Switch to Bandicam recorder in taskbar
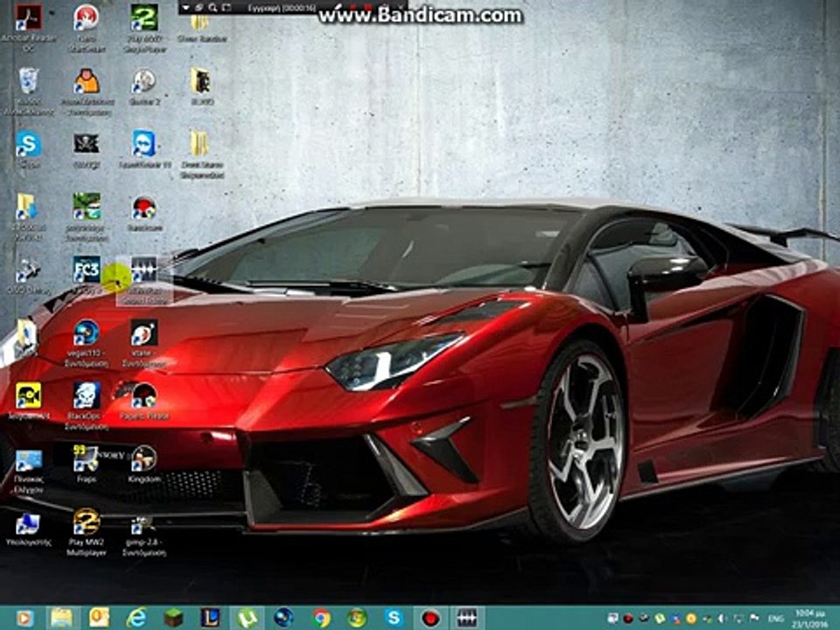Screen dimensions: 840x630 tap(430, 619)
